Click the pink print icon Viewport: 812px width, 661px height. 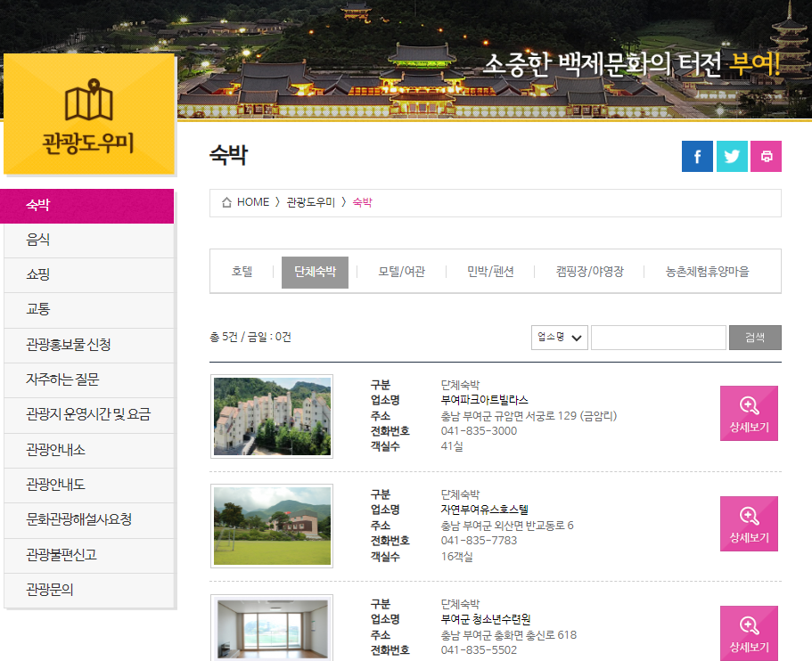coord(766,156)
